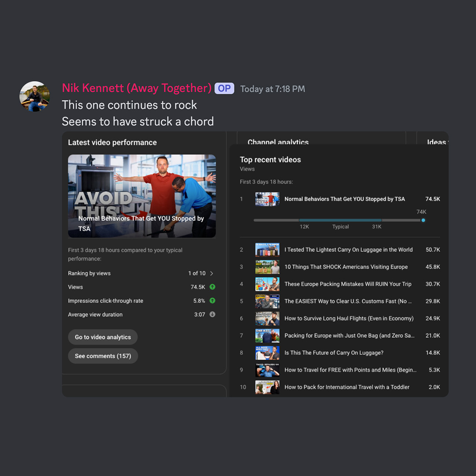Select title Is This The Future of Carry On Luggage?

334,353
